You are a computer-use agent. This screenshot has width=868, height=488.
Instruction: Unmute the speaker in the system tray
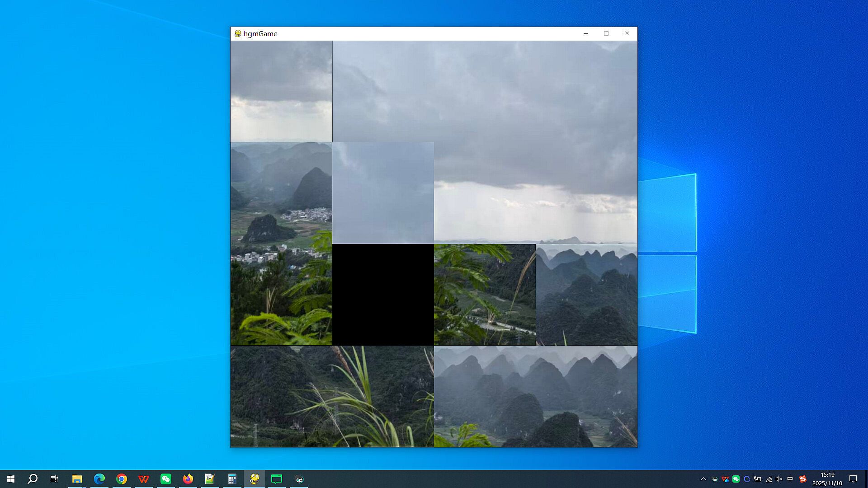pos(779,479)
